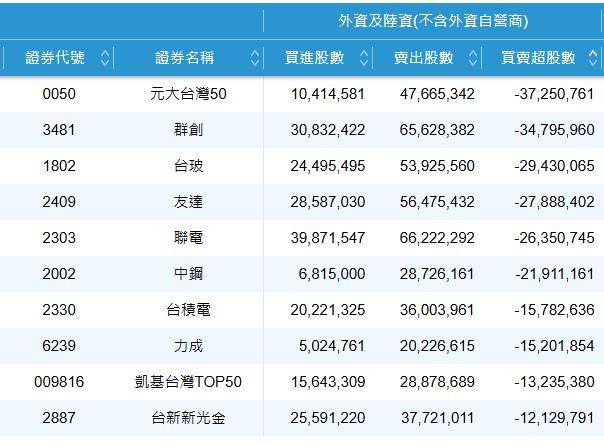Screen dimensions: 604x445
Task: Select stock code 0050
Action: 59,94
